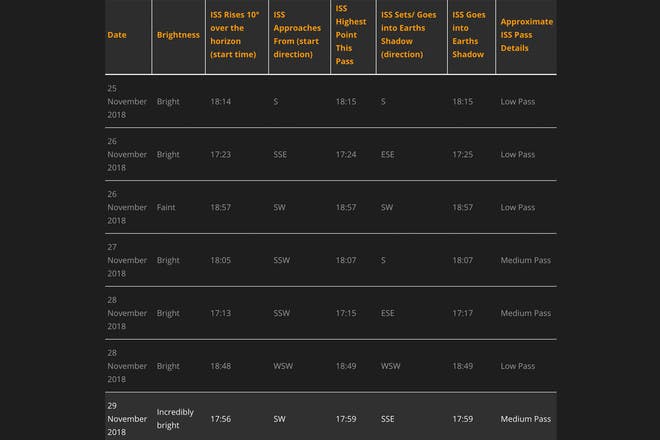Viewport: 660px width, 440px height.
Task: Click the 28 November WSW approach direction cell
Action: pos(283,366)
